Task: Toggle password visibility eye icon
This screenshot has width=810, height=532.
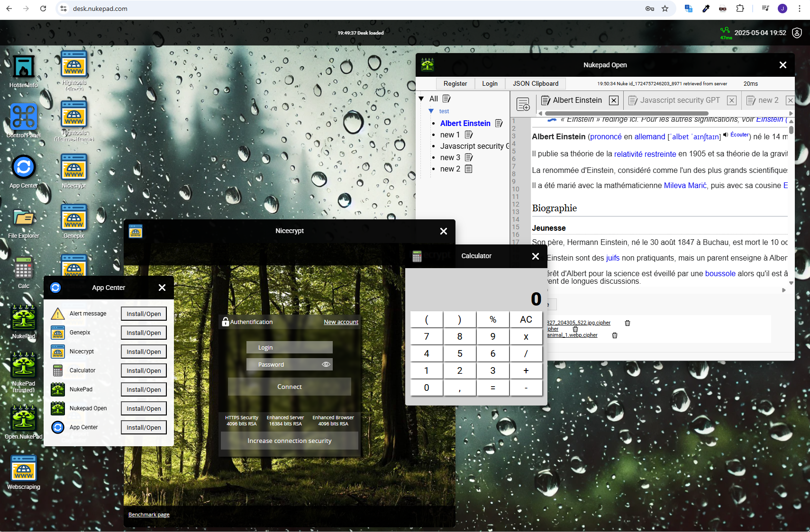Action: point(326,364)
